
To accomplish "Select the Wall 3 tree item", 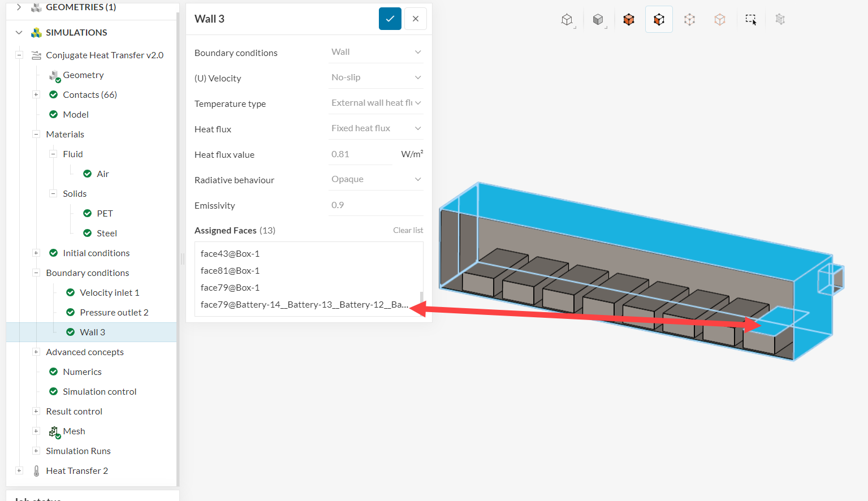I will click(x=92, y=332).
